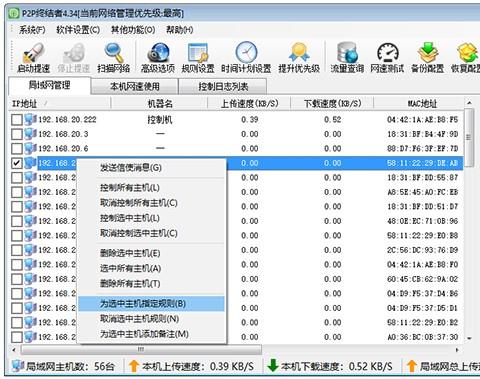Check the box for row with MAC 48:0E:EC:71:0B:96
The width and height of the screenshot is (480, 379).
pyautogui.click(x=17, y=221)
